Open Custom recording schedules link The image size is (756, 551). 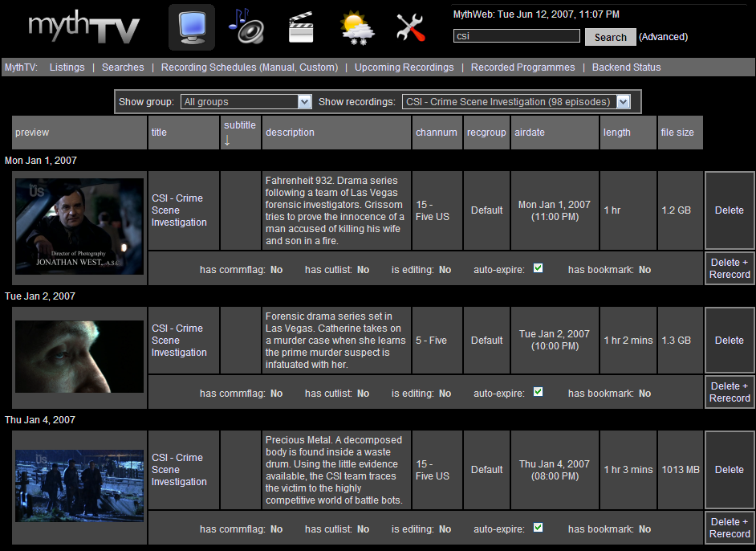point(317,67)
